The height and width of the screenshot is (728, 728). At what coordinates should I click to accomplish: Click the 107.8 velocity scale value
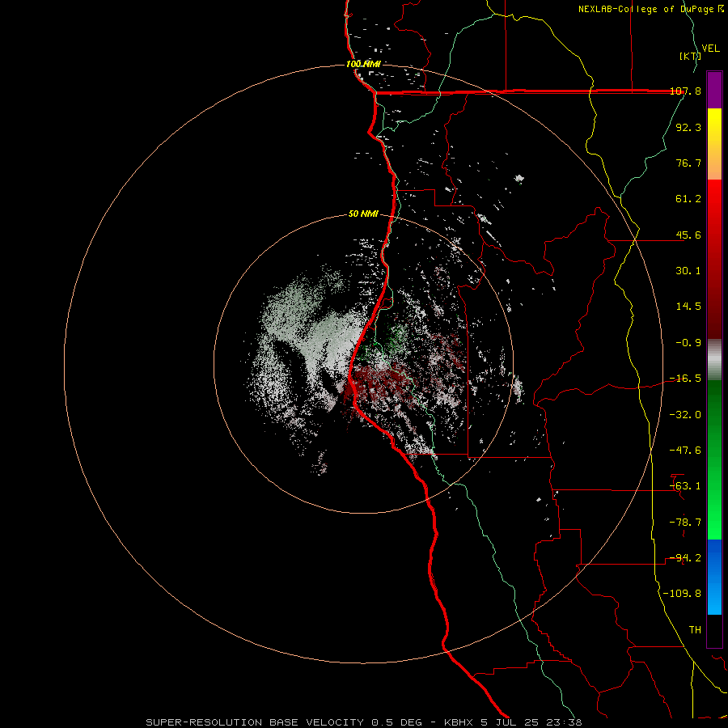tap(685, 91)
